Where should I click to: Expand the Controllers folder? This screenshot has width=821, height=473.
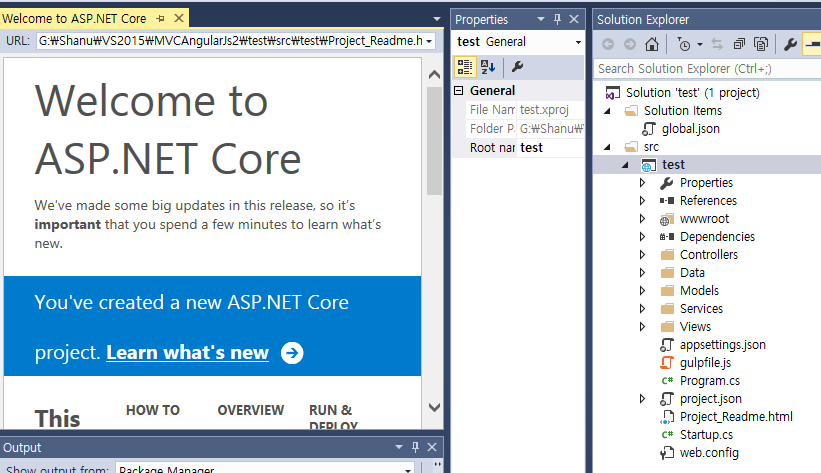click(643, 255)
